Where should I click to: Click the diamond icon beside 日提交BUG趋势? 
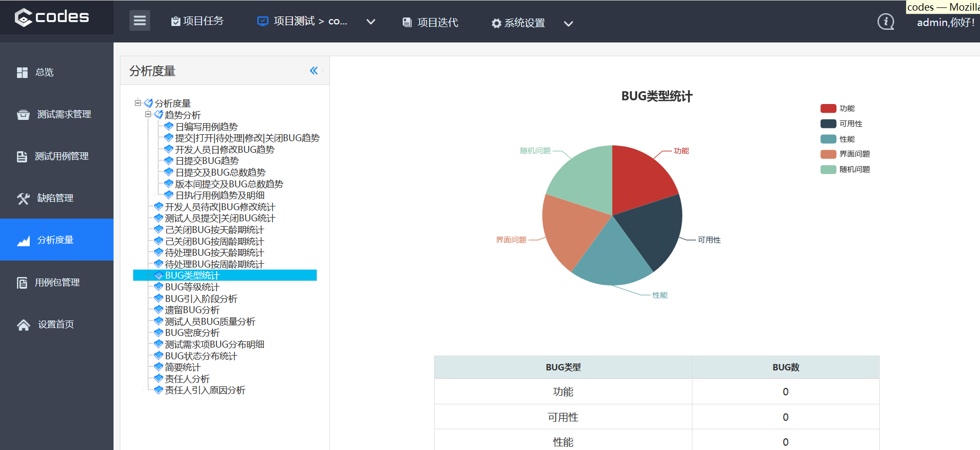pos(169,160)
